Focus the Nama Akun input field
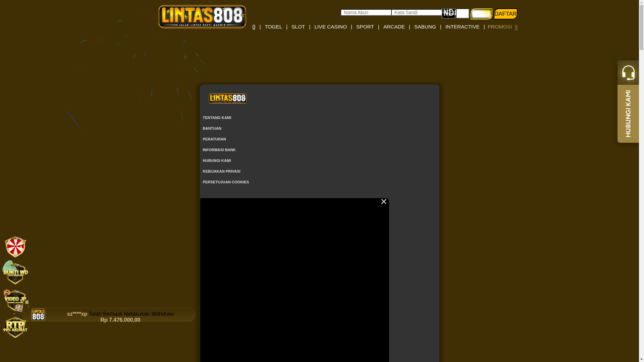 pos(366,12)
